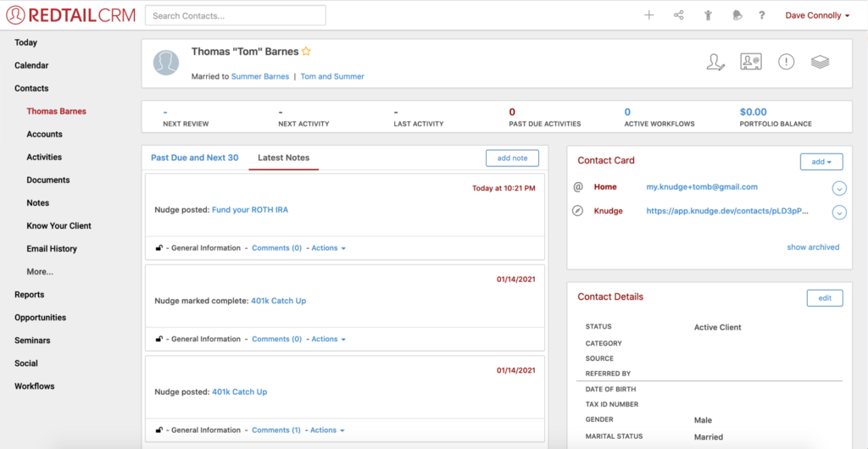Open Comments (0) on 401k Catch Up complete note

(x=277, y=339)
